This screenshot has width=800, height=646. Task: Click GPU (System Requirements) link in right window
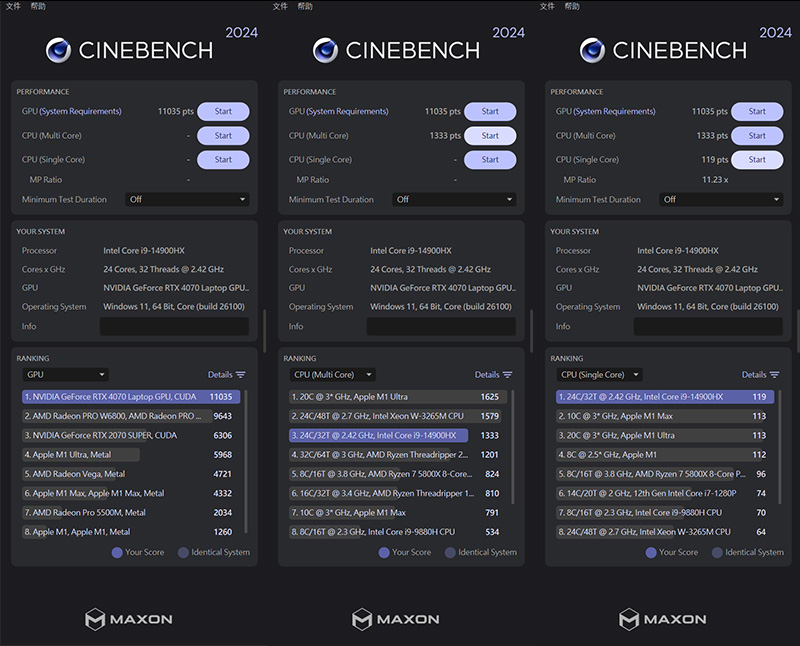[614, 111]
